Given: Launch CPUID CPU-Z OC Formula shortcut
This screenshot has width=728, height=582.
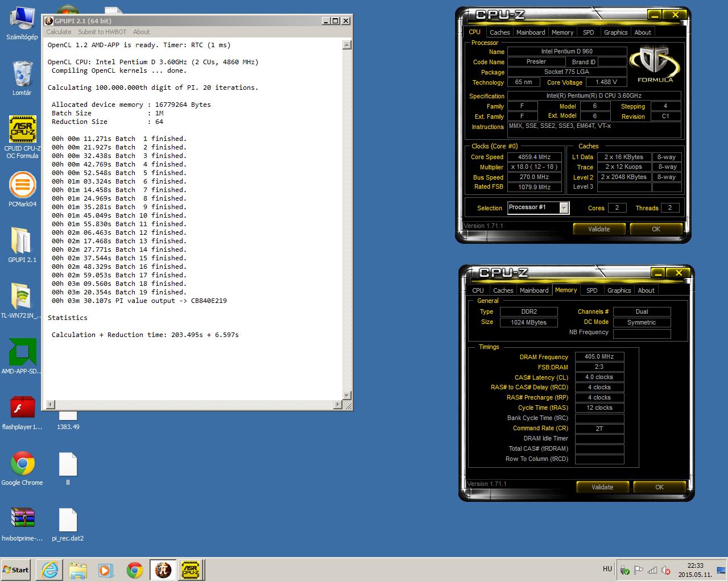Looking at the screenshot, I should pyautogui.click(x=22, y=136).
